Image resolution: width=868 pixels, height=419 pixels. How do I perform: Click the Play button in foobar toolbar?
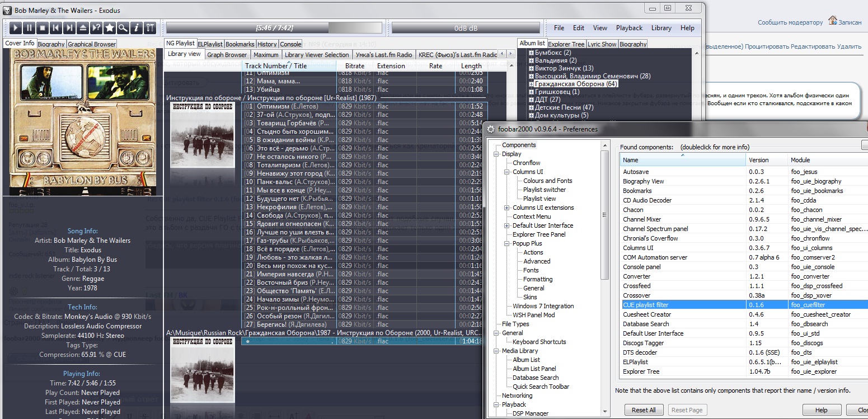click(x=16, y=27)
